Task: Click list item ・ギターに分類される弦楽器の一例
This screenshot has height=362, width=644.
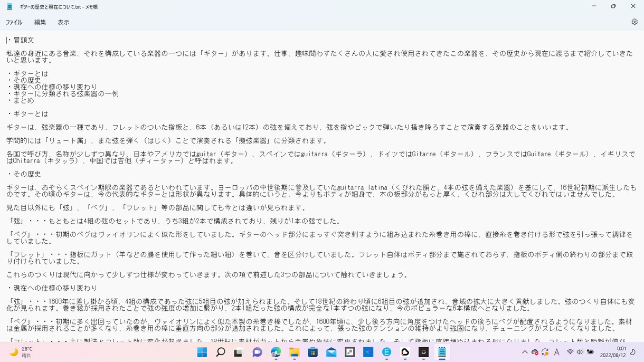Action: coord(63,94)
